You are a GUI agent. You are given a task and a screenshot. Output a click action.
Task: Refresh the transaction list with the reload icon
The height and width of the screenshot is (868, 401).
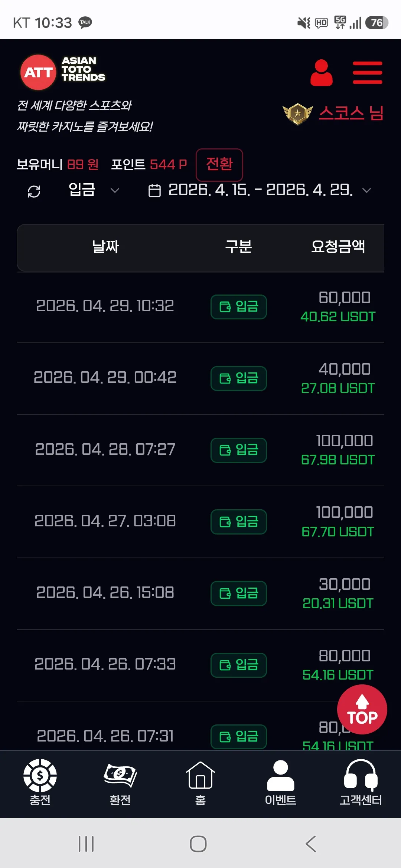click(34, 191)
